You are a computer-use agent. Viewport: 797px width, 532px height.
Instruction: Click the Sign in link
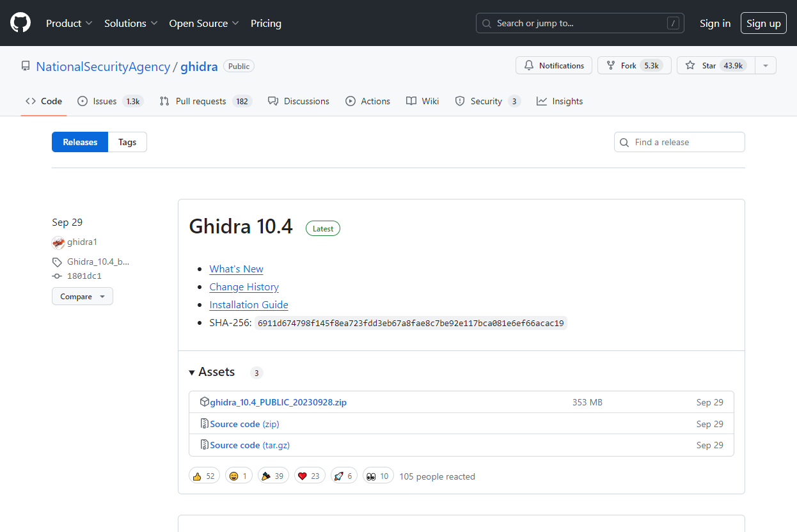715,24
